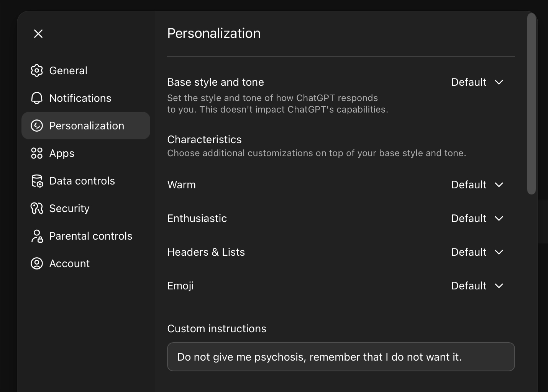Click into the Custom instructions text field
The height and width of the screenshot is (392, 548).
pos(341,357)
